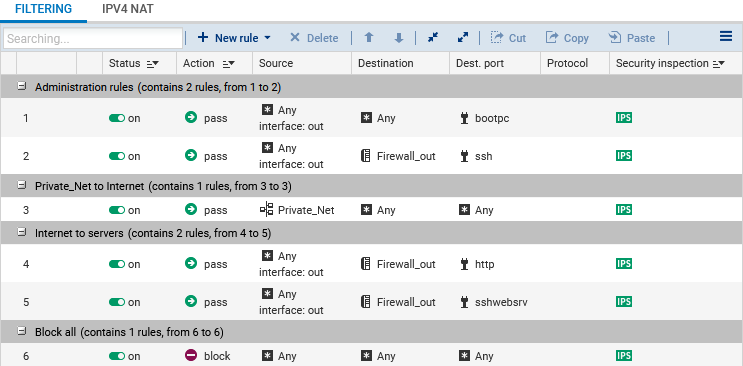Collapse the Block all group
Viewport: 743px width, 366px height.
(x=22, y=332)
